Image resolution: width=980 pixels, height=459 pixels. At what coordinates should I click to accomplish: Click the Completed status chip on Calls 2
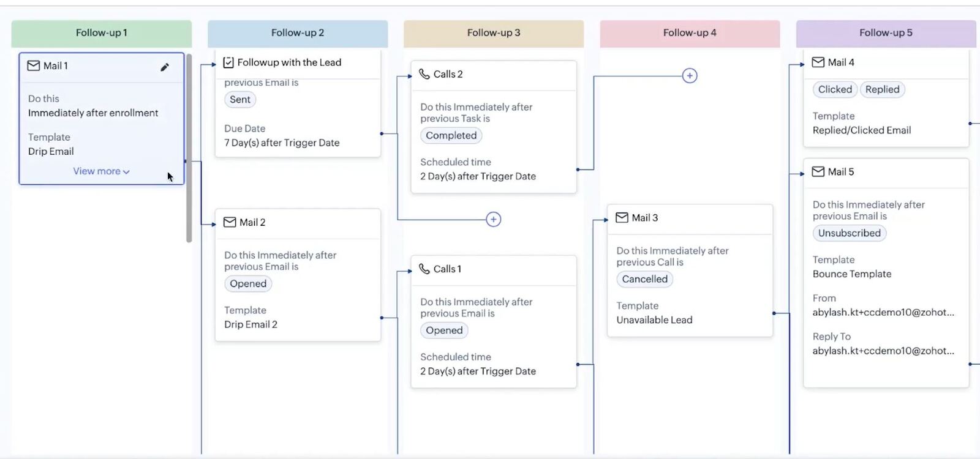[x=451, y=136]
